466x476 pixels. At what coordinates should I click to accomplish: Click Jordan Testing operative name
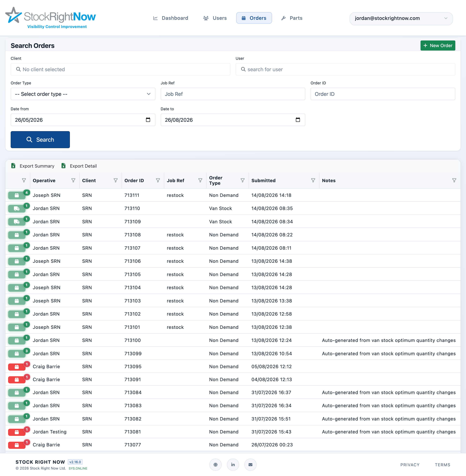(50, 432)
